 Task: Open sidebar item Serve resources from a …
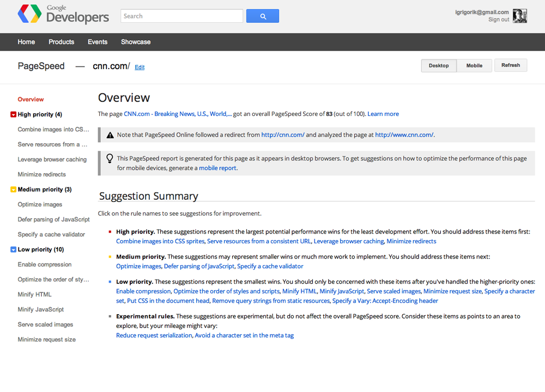coord(52,144)
